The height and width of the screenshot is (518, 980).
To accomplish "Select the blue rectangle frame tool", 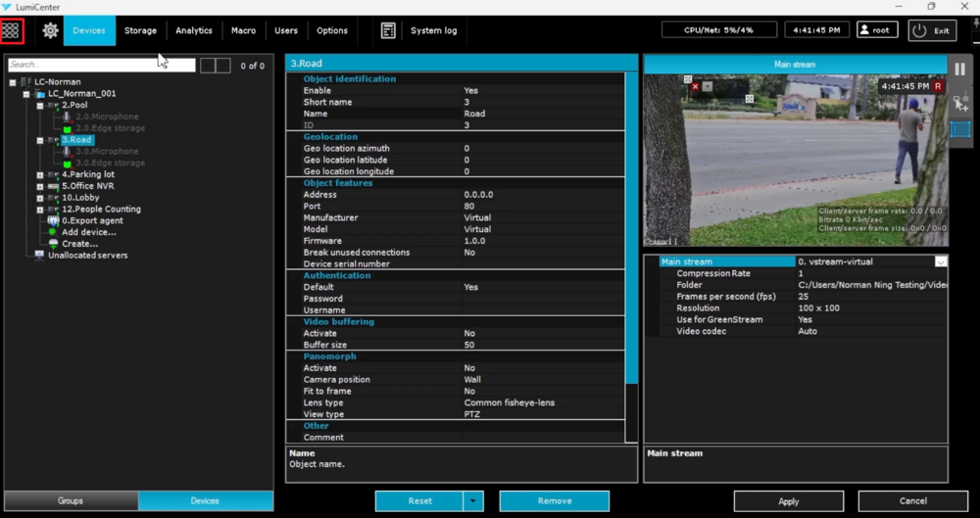I will (x=959, y=129).
